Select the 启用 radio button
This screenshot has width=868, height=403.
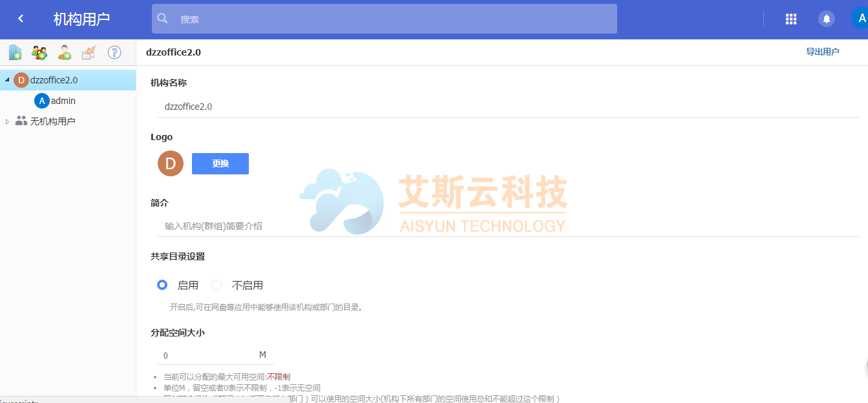(162, 285)
